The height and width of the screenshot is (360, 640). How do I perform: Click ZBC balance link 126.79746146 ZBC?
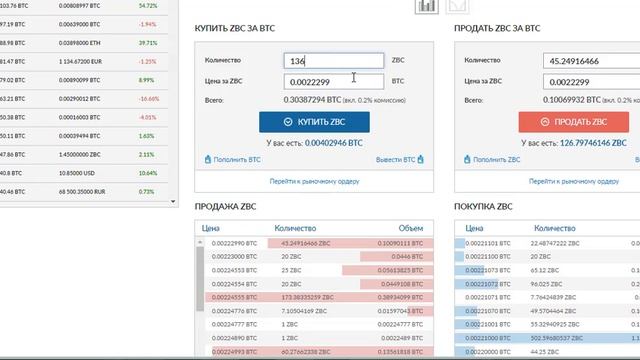pos(593,143)
